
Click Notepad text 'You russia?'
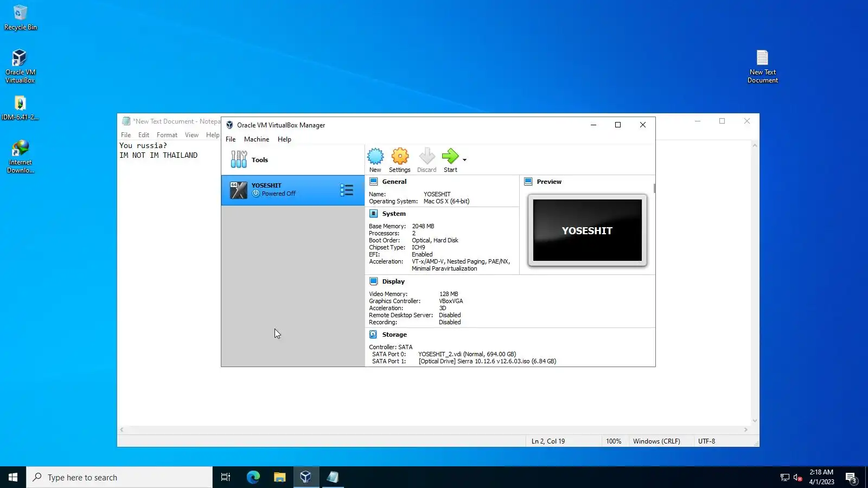tap(143, 145)
